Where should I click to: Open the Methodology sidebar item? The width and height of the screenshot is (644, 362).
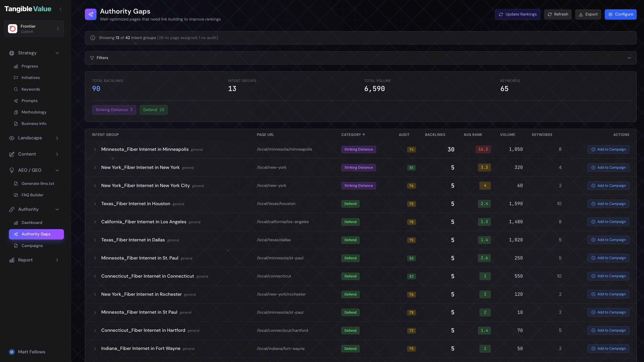34,112
